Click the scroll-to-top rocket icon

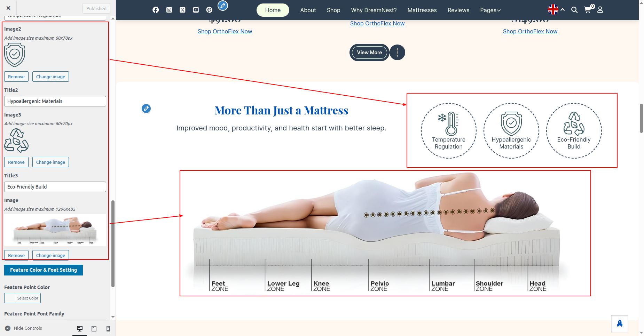[x=620, y=324]
